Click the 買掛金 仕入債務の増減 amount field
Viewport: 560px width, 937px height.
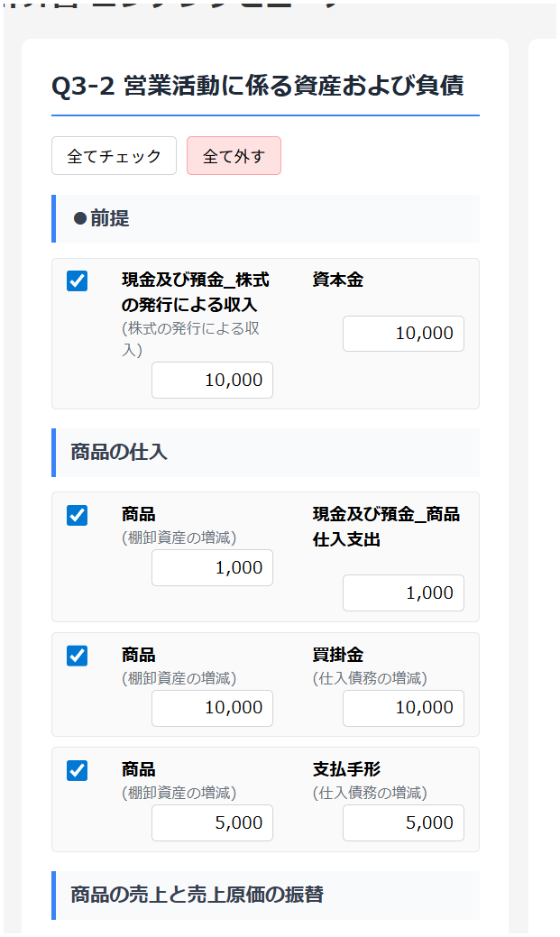[x=403, y=708]
